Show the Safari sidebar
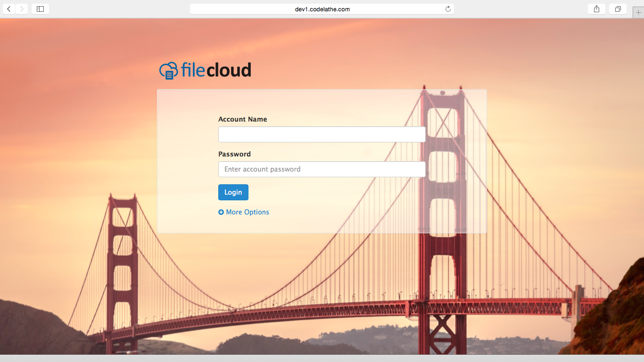 click(40, 9)
